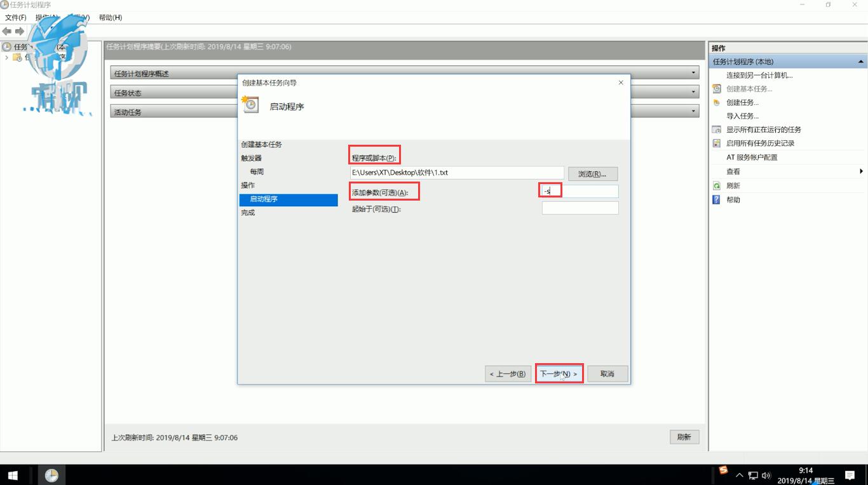Image resolution: width=868 pixels, height=485 pixels.
Task: Click the Task Scheduler taskbar icon
Action: click(51, 475)
